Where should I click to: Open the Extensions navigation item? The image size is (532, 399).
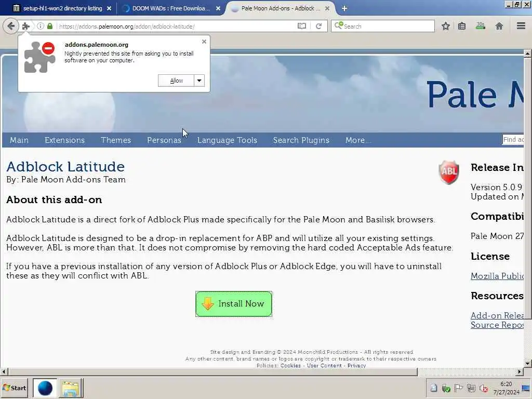point(64,140)
